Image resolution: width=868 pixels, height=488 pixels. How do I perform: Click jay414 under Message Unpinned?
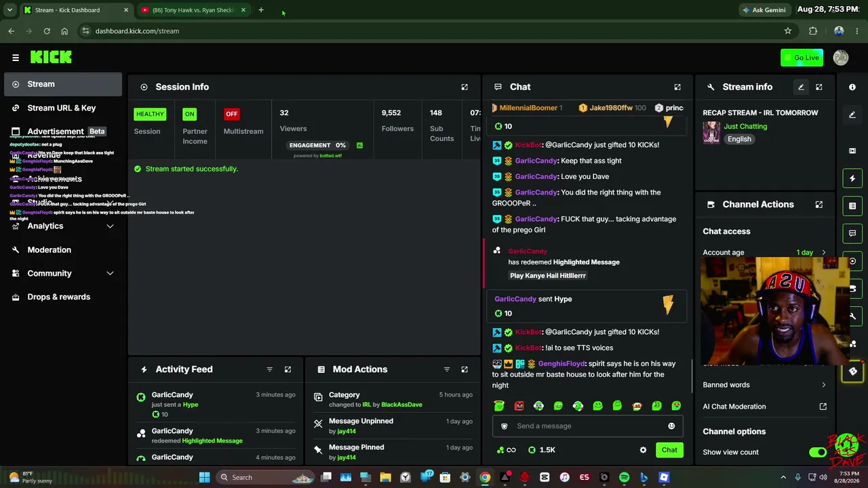347,431
